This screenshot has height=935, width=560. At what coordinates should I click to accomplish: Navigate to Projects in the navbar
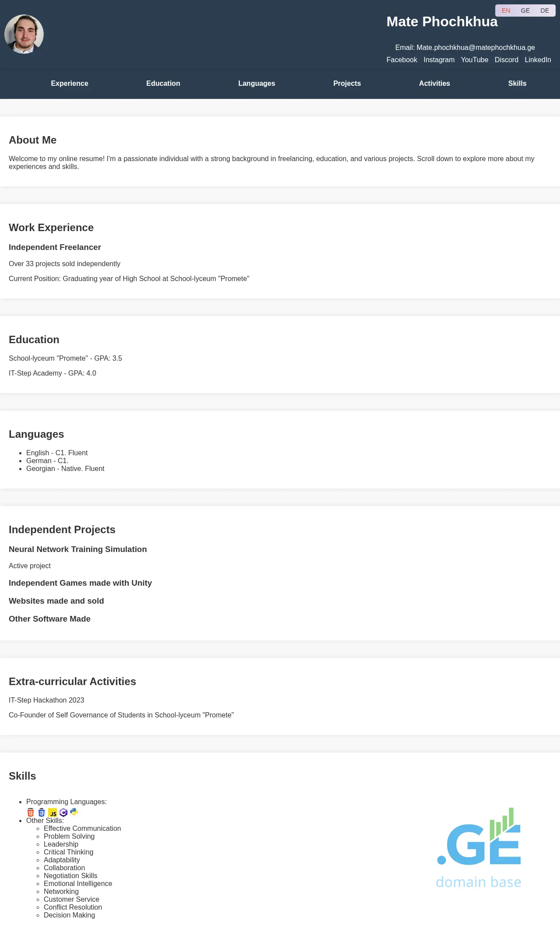[x=347, y=83]
